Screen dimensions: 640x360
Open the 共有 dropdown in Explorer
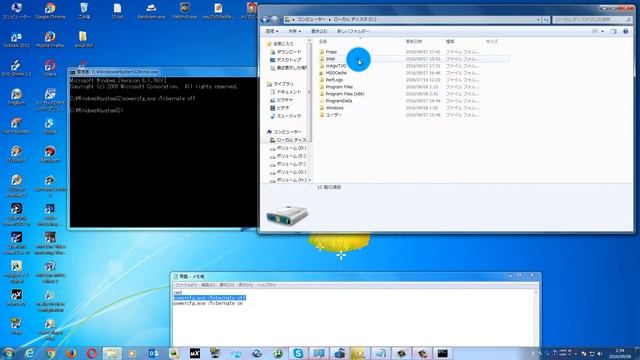[295, 31]
